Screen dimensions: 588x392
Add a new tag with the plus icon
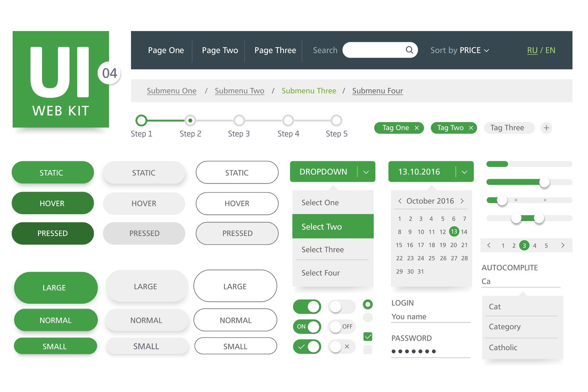pos(546,128)
